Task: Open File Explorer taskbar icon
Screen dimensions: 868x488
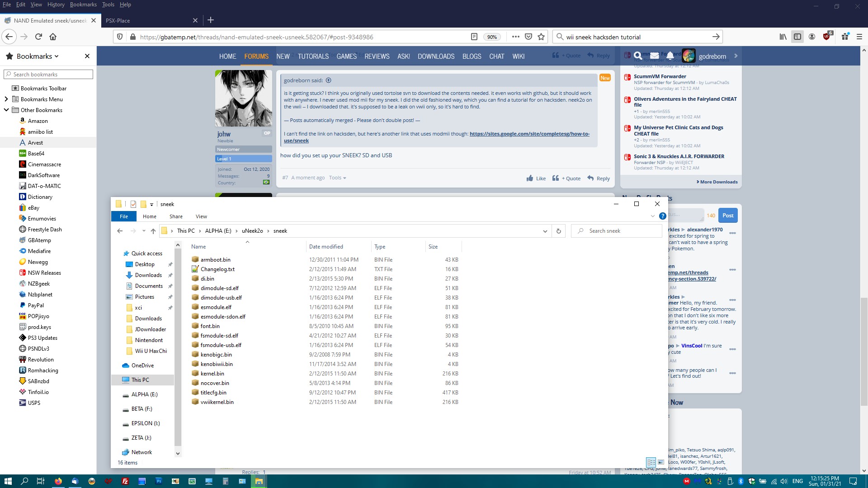Action: (259, 481)
